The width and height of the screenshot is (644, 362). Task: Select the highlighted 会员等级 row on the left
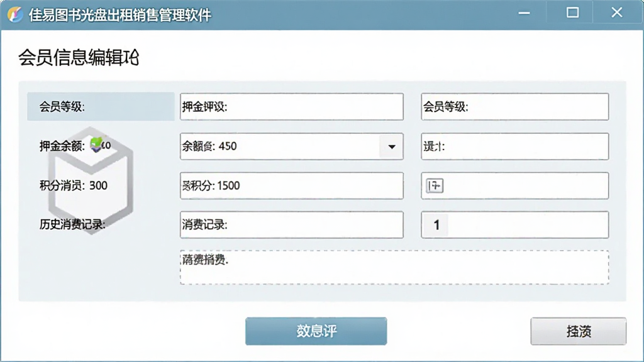pyautogui.click(x=101, y=107)
